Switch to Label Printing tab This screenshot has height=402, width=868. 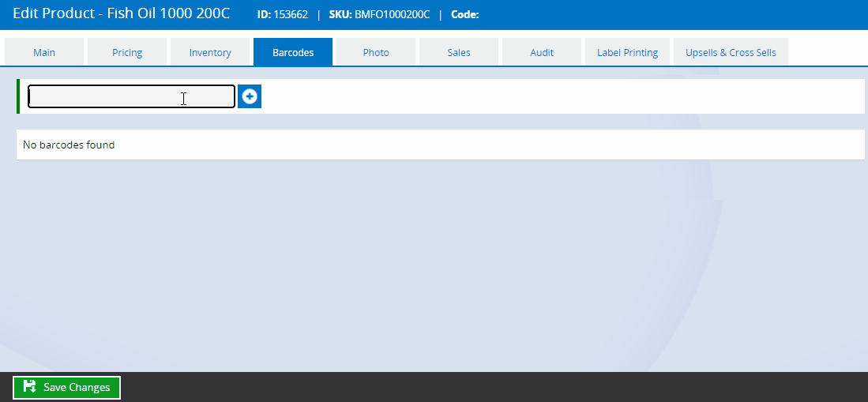click(x=627, y=52)
